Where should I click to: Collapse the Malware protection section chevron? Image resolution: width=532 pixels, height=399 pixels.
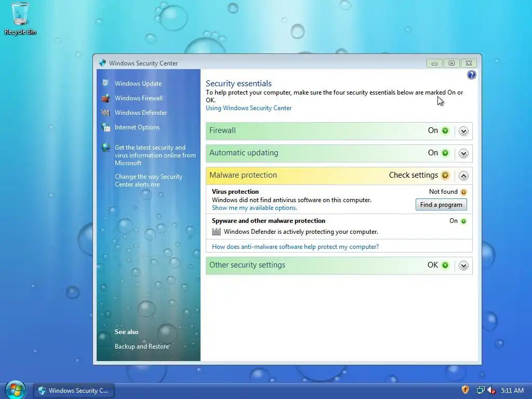point(463,176)
